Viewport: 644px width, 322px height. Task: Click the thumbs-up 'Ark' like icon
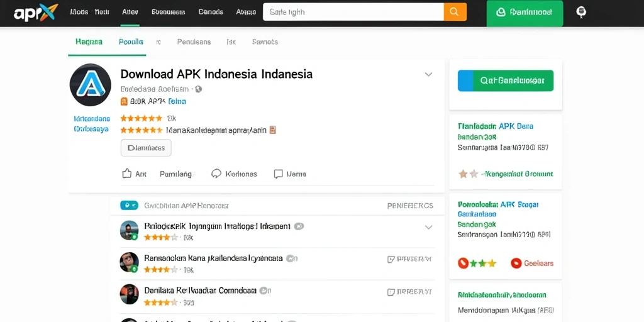pos(127,174)
